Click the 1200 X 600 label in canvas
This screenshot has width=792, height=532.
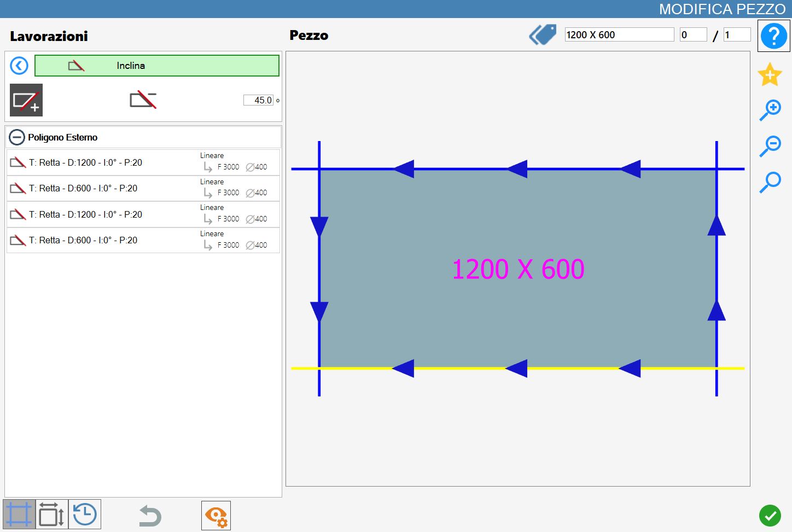(x=518, y=269)
